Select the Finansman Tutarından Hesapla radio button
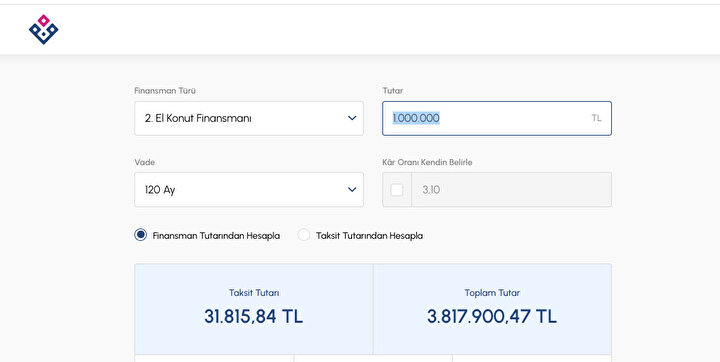This screenshot has width=720, height=362. (141, 235)
